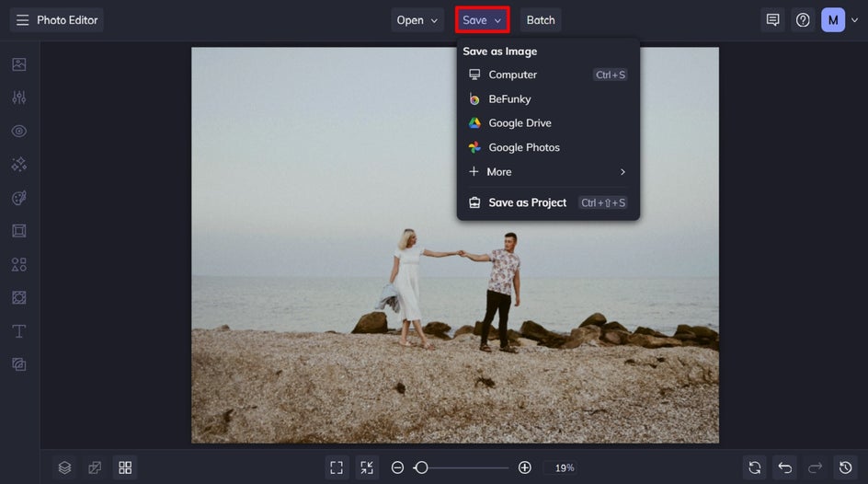Click the zoom slider handle
This screenshot has height=484, width=868.
(421, 468)
